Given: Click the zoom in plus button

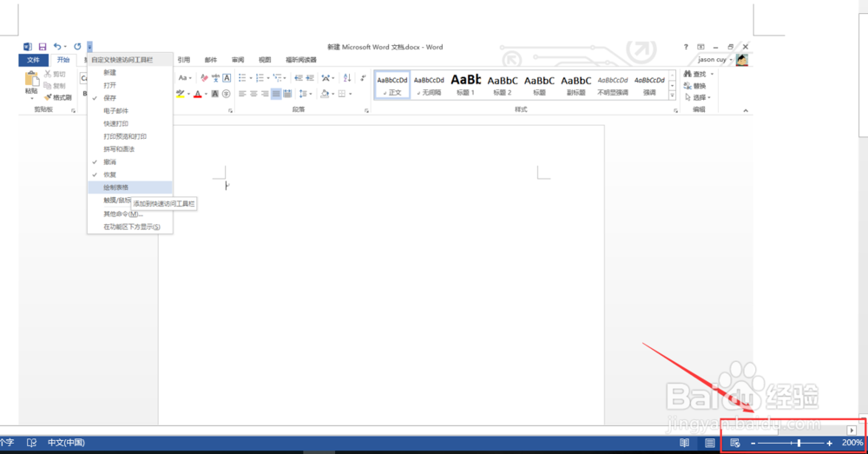Looking at the screenshot, I should [829, 444].
